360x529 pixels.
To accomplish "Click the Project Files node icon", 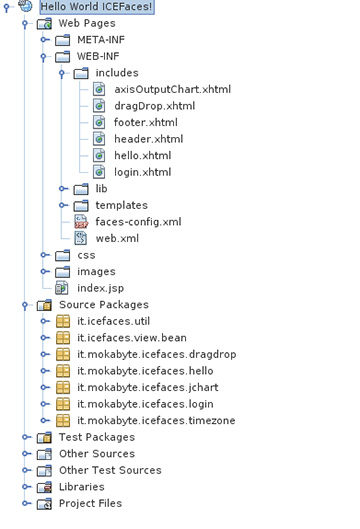I will 44,504.
